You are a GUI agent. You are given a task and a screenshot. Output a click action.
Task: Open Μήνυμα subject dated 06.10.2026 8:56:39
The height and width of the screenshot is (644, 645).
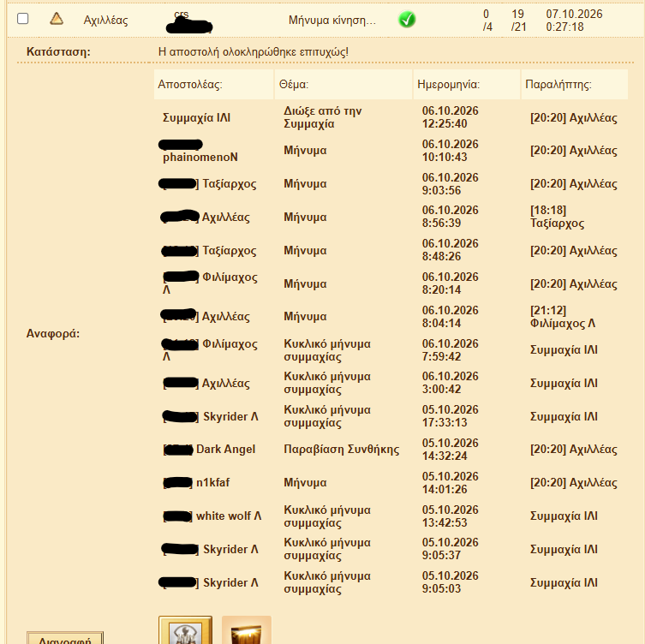[305, 217]
